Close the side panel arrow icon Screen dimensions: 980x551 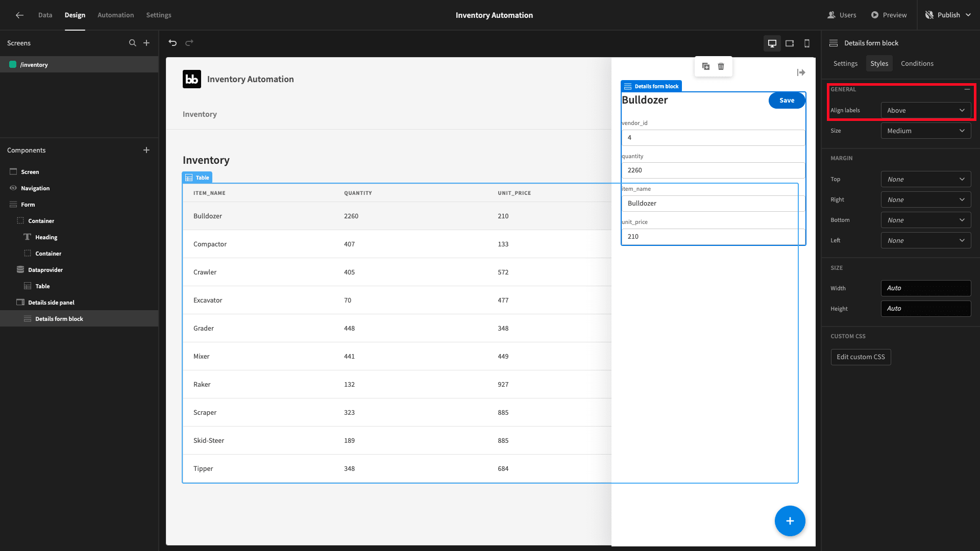801,72
